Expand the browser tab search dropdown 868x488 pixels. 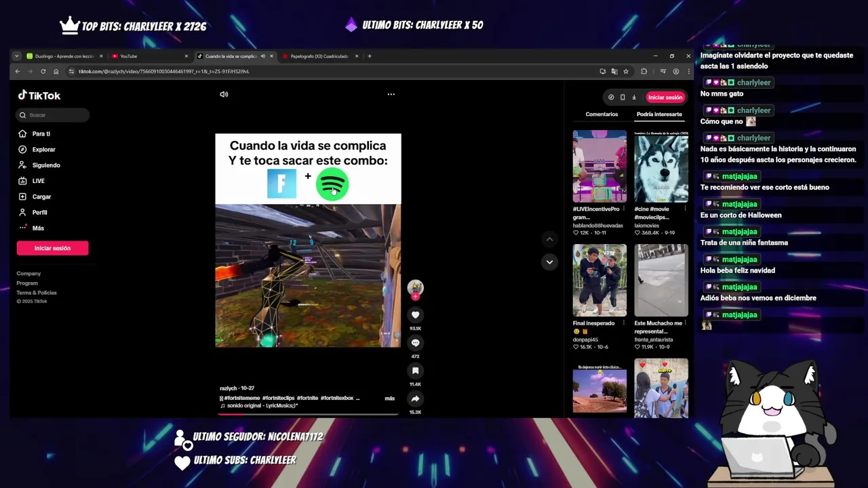point(16,56)
